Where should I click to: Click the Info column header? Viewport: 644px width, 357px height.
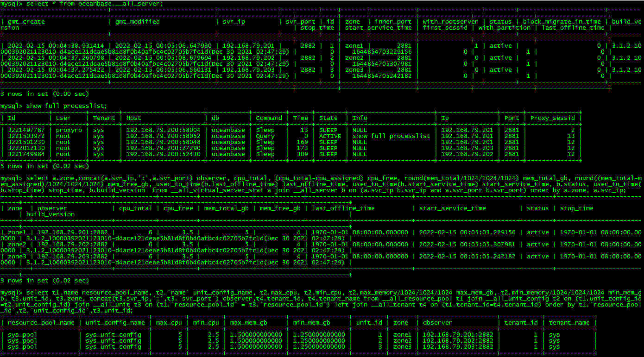click(x=360, y=118)
